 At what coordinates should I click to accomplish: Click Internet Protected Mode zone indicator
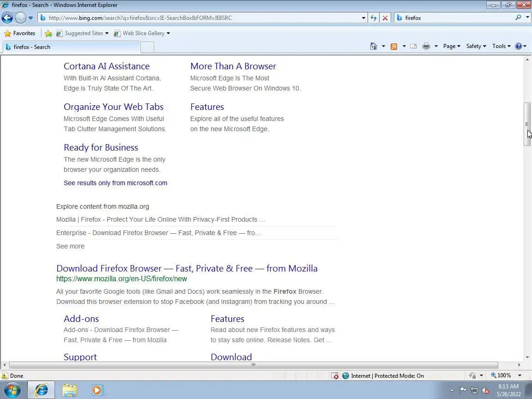tap(383, 375)
